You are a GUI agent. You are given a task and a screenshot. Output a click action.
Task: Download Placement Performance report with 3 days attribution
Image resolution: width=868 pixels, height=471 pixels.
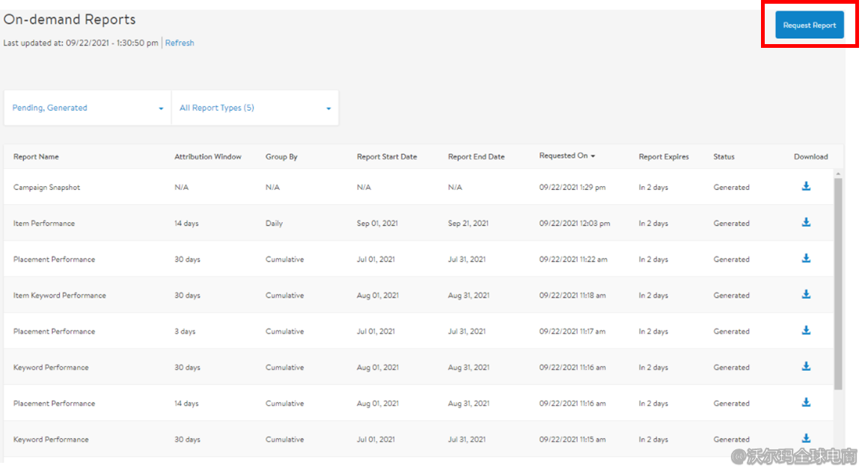[806, 330]
